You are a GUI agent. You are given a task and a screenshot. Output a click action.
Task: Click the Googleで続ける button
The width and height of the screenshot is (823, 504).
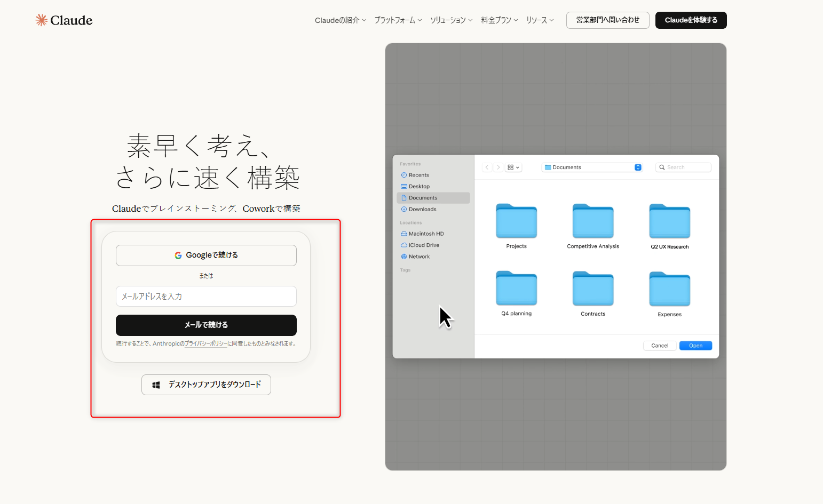[206, 255]
